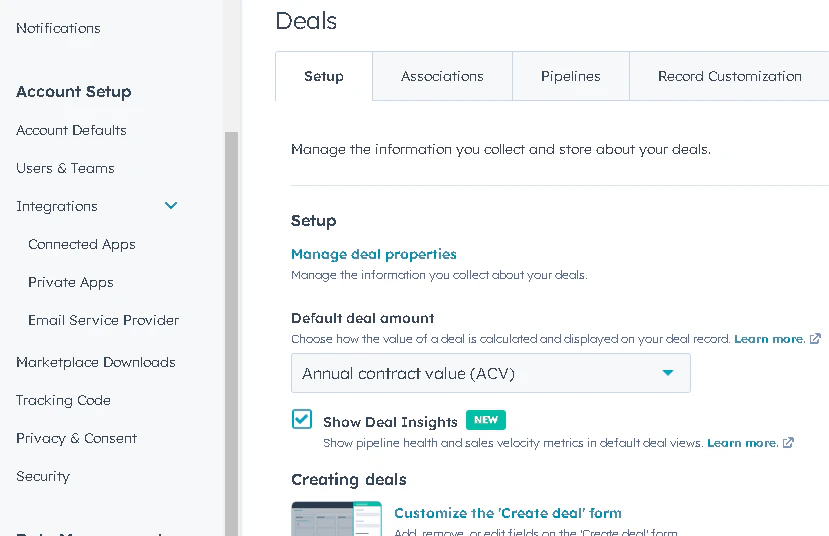Collapse Integrations using its chevron icon
Viewport: 829px width, 536px height.
pyautogui.click(x=171, y=205)
